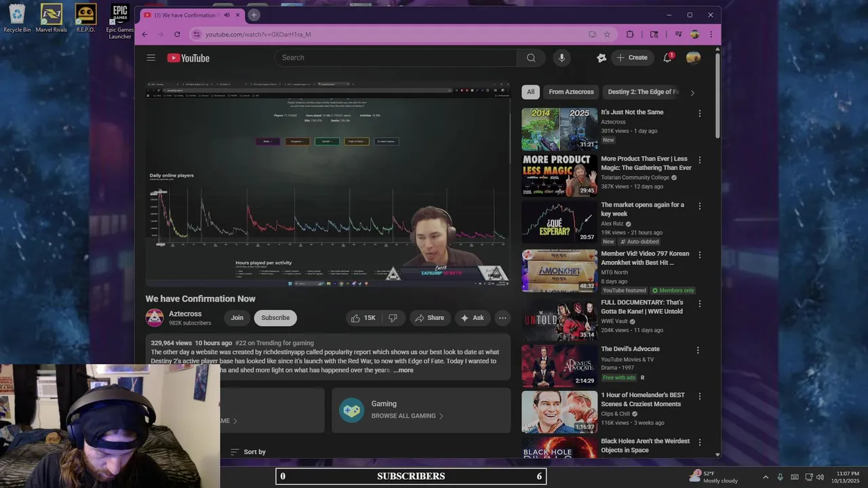Open Member Vid Korean Amonkhet video title
This screenshot has width=868, height=488.
[645, 258]
